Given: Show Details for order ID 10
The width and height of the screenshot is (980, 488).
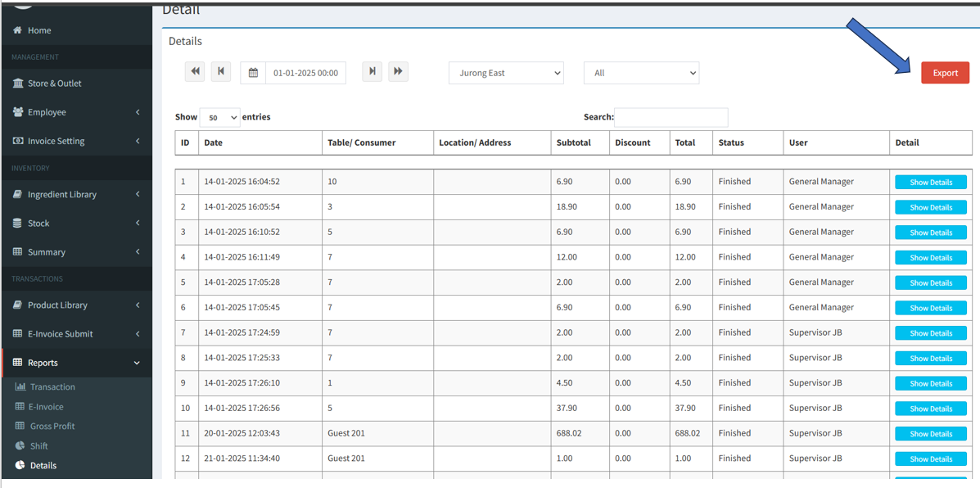Looking at the screenshot, I should pyautogui.click(x=931, y=409).
